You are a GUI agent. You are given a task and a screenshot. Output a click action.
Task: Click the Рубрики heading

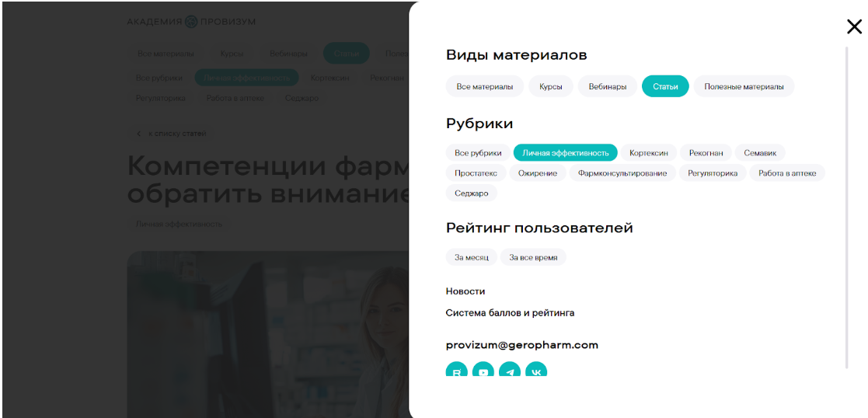click(479, 124)
